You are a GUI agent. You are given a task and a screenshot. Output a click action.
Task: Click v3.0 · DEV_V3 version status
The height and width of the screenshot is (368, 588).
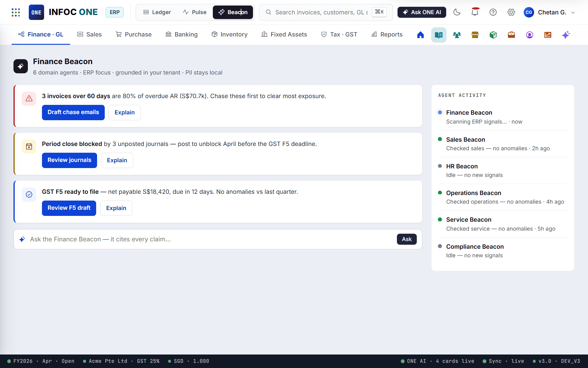point(556,361)
